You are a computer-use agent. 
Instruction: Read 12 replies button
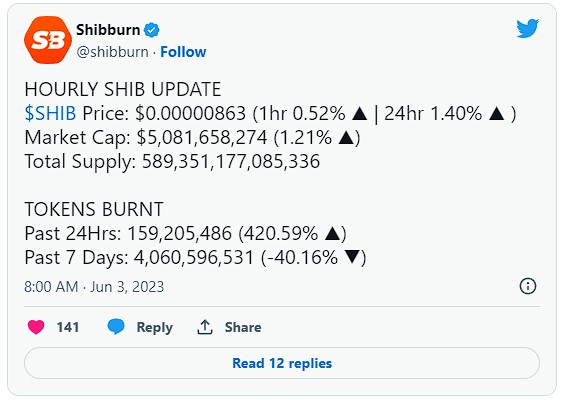(x=282, y=363)
